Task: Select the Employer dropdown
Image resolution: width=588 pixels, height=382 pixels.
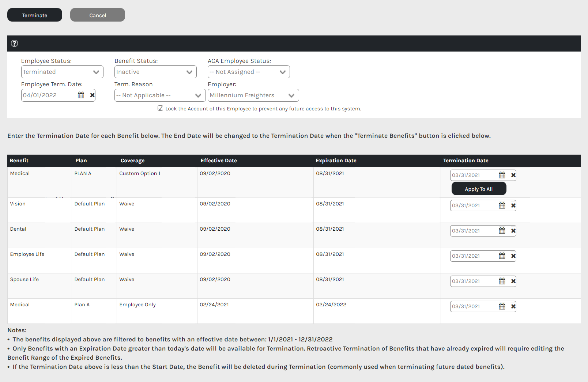Action: (x=253, y=95)
